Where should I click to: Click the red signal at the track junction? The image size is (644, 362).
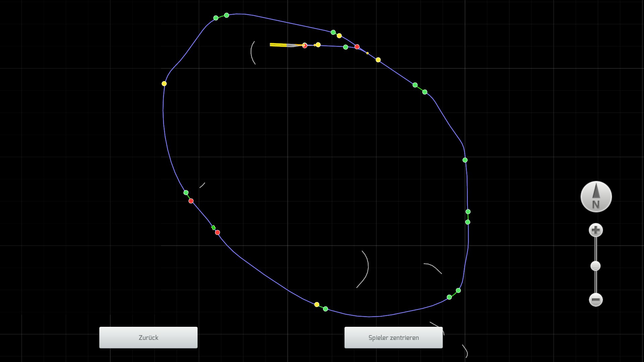pos(357,47)
